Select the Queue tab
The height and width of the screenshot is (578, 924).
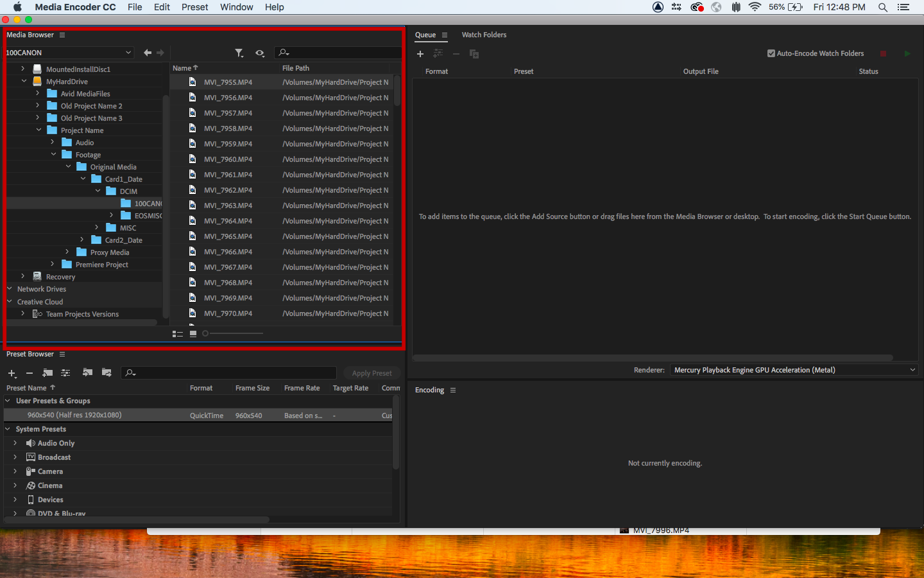[x=425, y=35]
